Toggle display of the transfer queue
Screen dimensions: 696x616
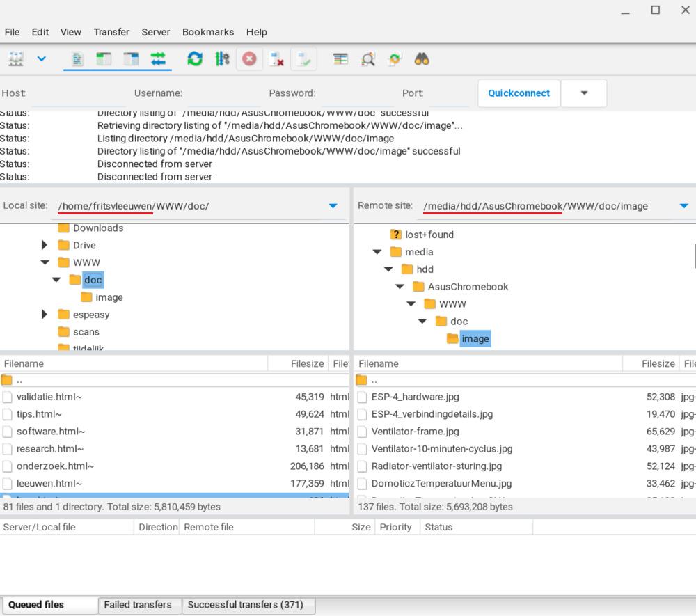[x=158, y=59]
